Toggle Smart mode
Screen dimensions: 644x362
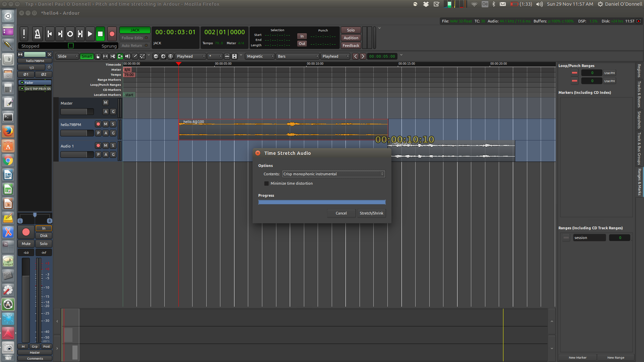pos(87,56)
